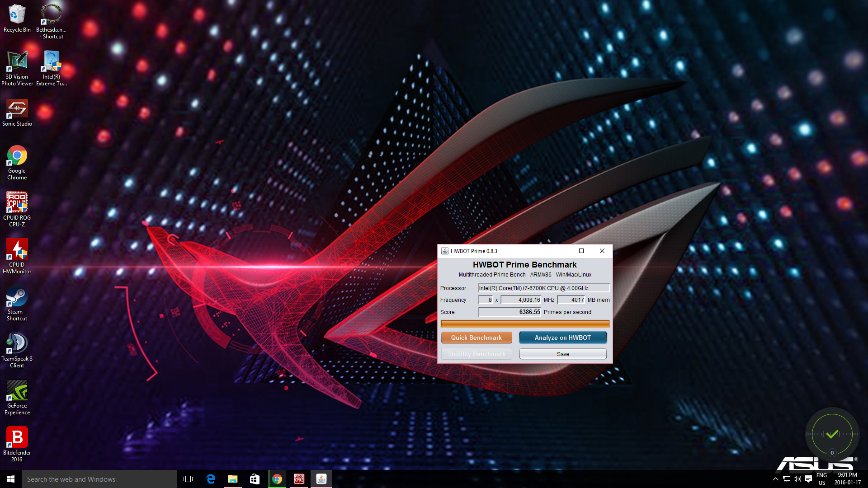Click the Stability Benchmark button
The image size is (868, 488).
(476, 354)
